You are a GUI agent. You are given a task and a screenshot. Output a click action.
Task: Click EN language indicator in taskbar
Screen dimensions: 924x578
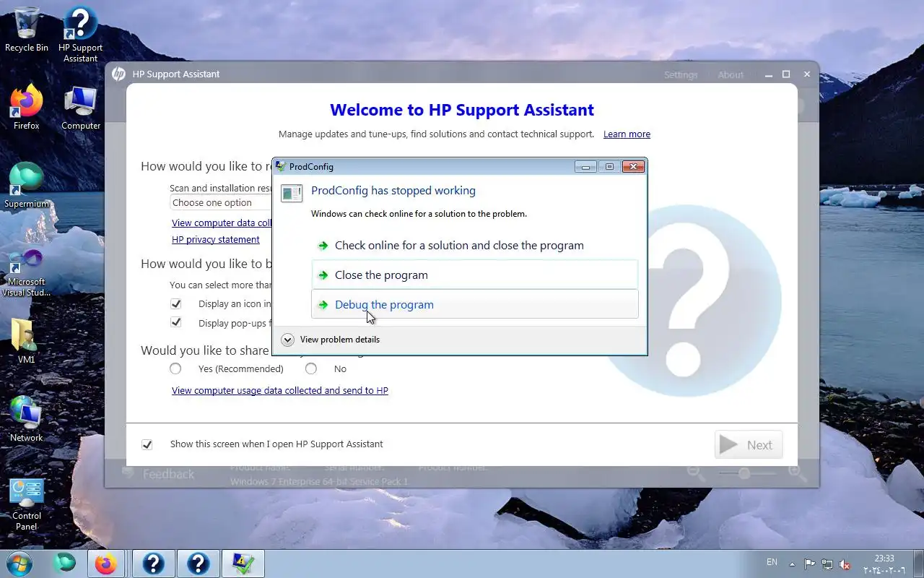(772, 562)
